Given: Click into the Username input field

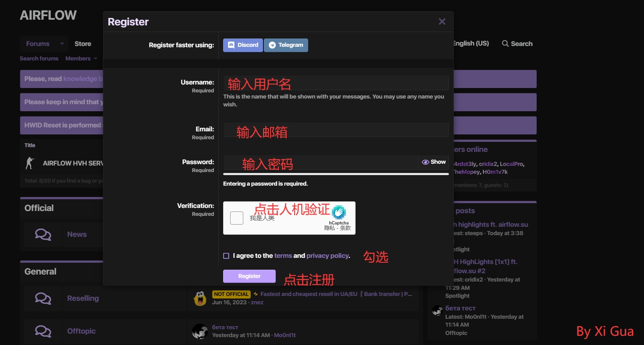Looking at the screenshot, I should click(336, 83).
